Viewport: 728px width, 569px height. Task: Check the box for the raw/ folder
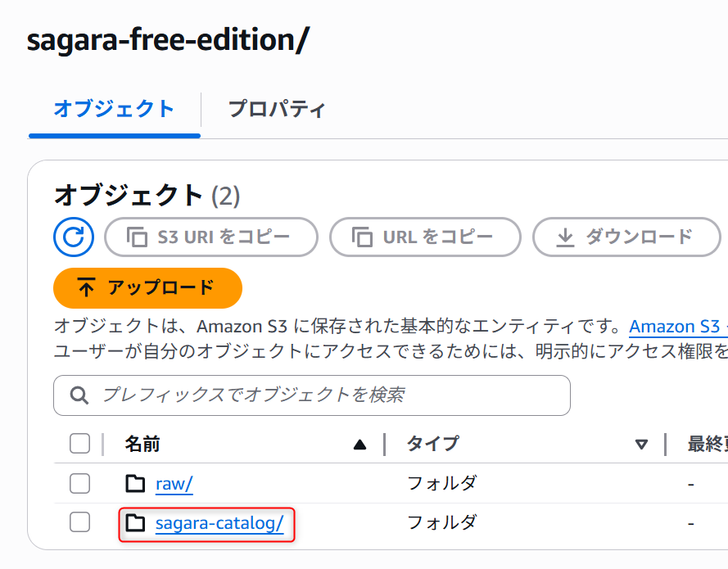pyautogui.click(x=80, y=484)
